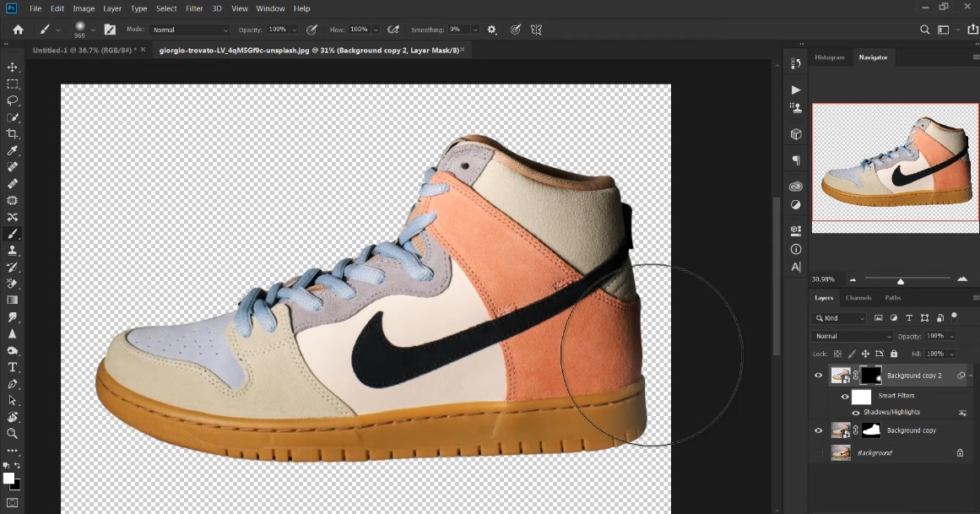Open the Paragraph panel icon

(796, 160)
